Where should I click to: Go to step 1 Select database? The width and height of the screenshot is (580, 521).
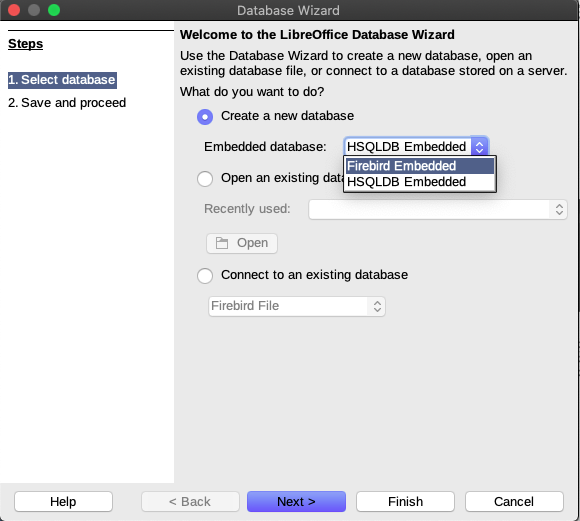pos(62,80)
